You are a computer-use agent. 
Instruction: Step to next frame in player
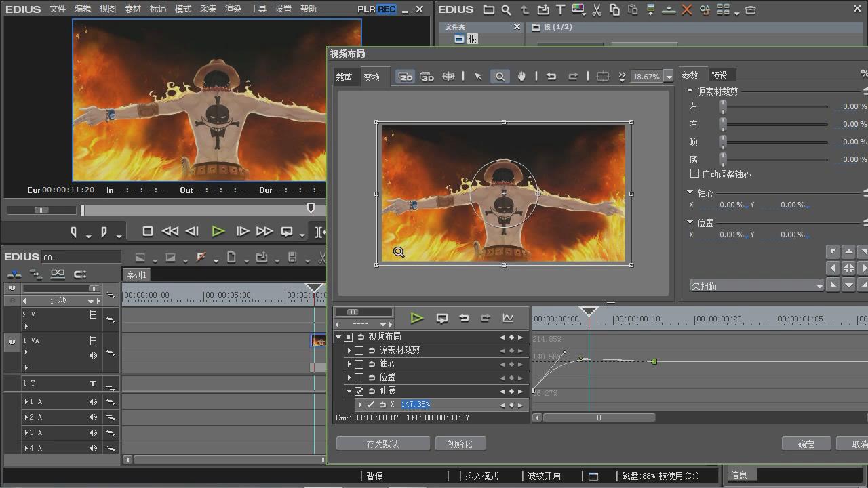click(242, 231)
